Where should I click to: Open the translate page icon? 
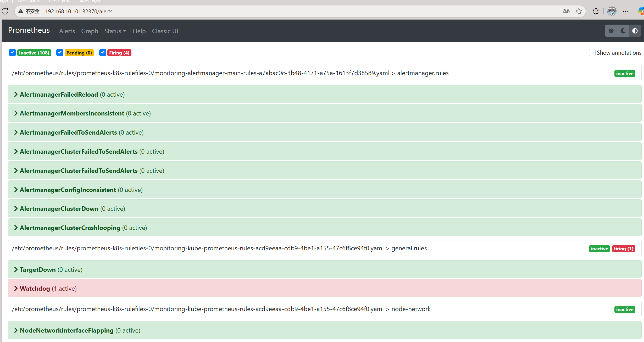(566, 11)
